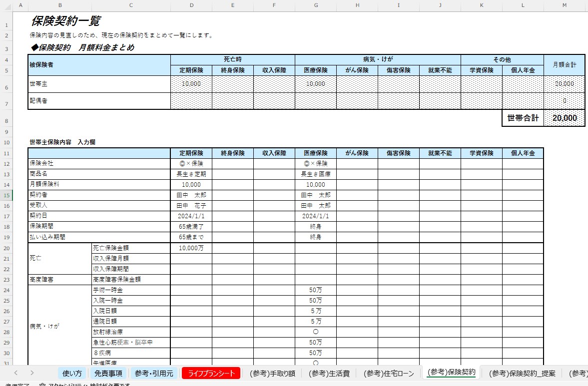
Task: Select the 被保険者 header cell
Action: point(99,65)
